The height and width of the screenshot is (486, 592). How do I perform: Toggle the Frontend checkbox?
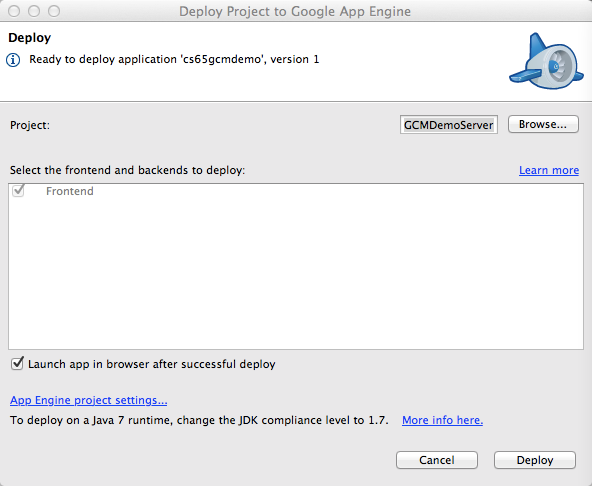(18, 191)
